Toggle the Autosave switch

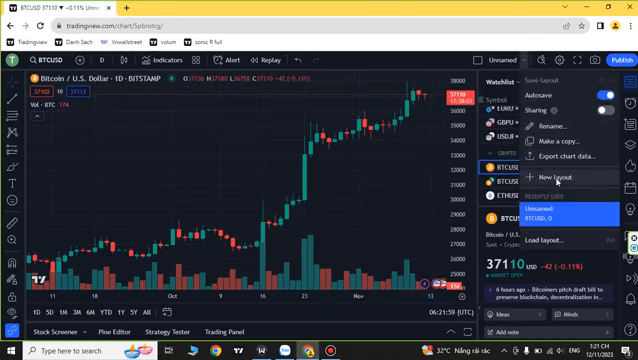[x=606, y=95]
